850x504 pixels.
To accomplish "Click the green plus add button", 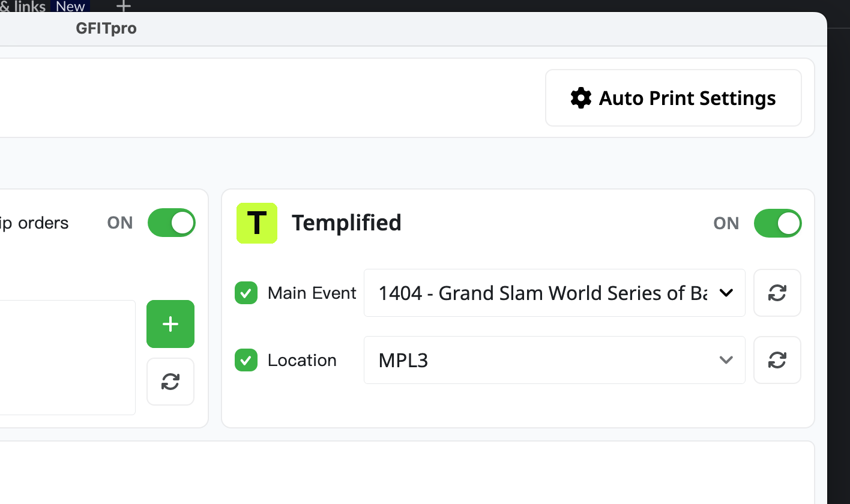I will [x=170, y=324].
